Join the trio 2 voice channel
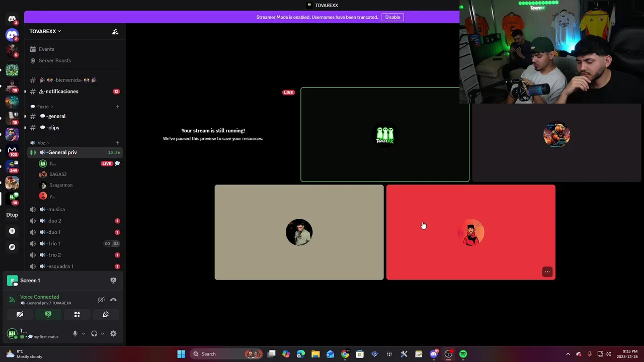The width and height of the screenshot is (644, 362). coord(74,255)
